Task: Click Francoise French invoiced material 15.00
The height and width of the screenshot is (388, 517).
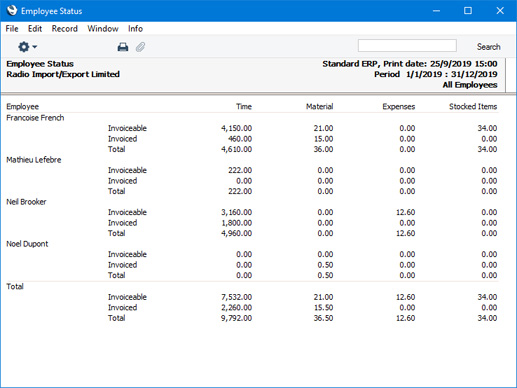Action: 323,139
